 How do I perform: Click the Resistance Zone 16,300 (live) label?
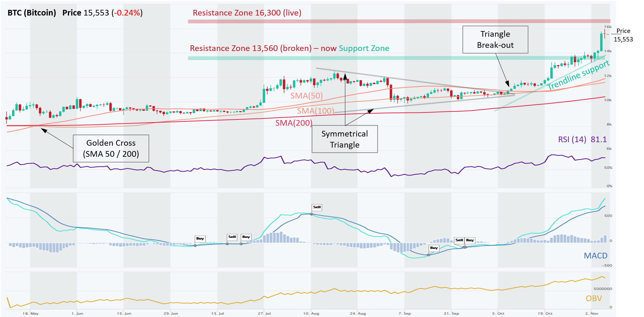247,13
